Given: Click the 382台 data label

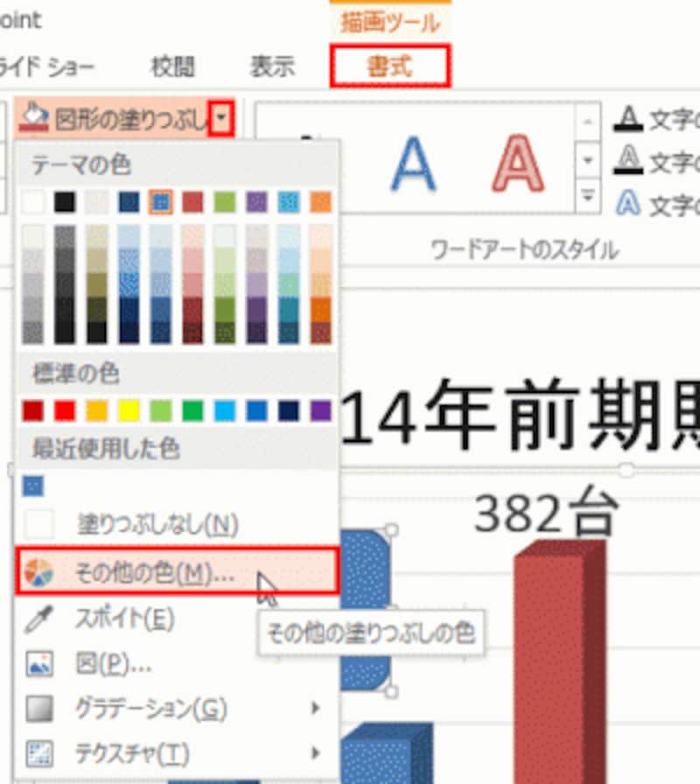Looking at the screenshot, I should pyautogui.click(x=546, y=513).
